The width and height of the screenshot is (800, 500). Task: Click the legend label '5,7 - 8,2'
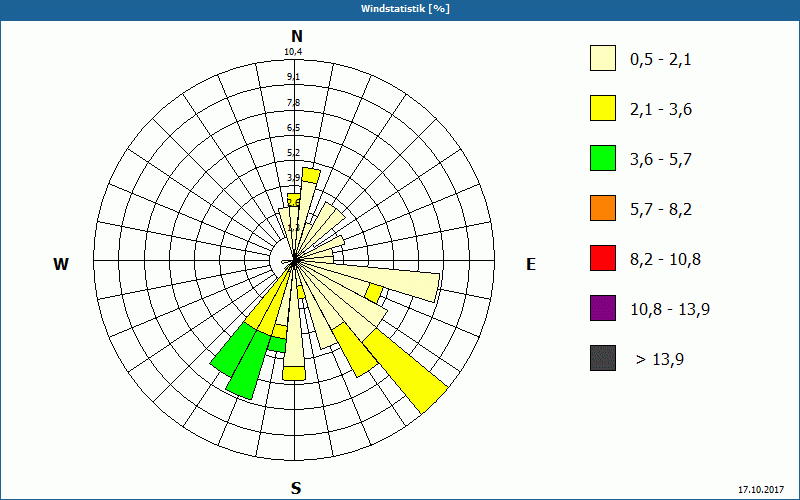tap(661, 210)
